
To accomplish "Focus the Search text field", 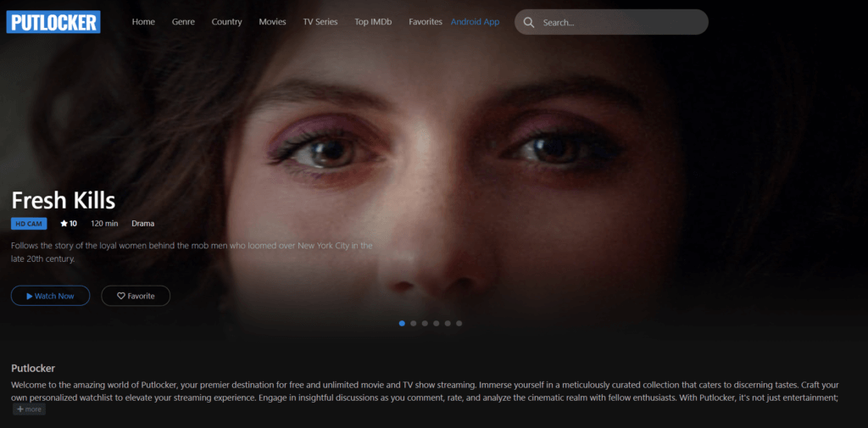I will click(619, 22).
